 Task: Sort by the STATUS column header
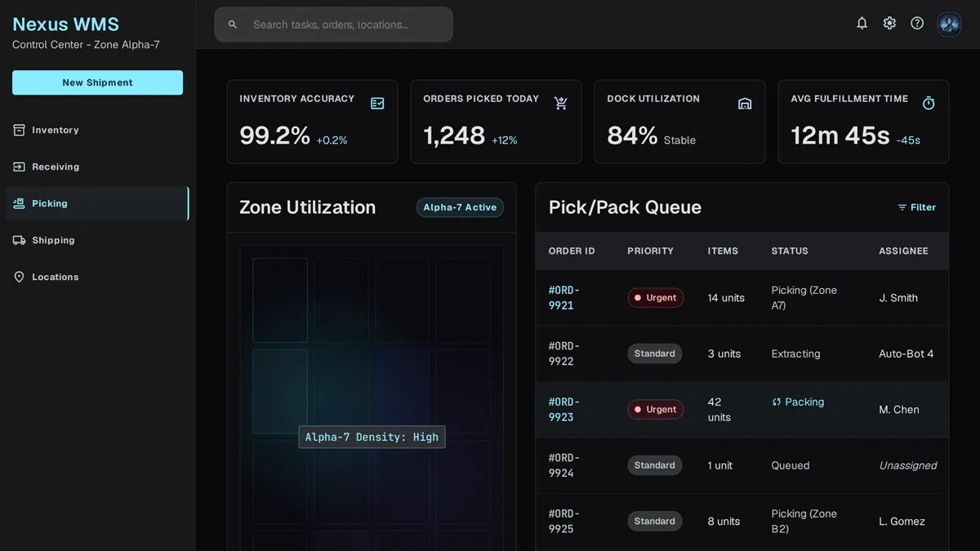790,251
